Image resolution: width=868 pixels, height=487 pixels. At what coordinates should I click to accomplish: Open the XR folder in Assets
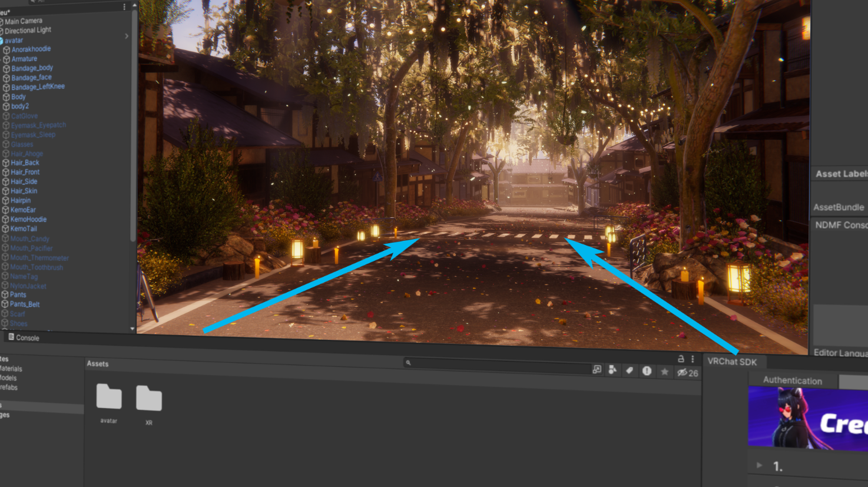(x=148, y=399)
